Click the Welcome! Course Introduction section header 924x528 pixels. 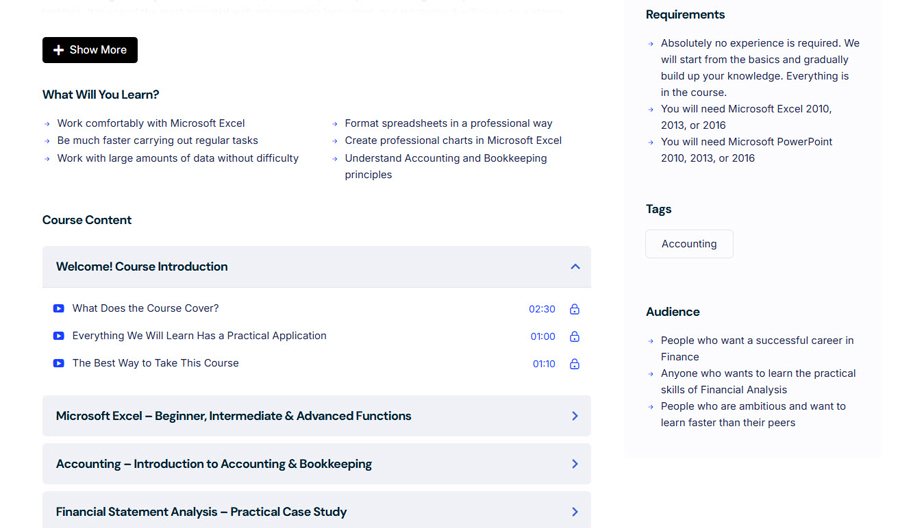pos(142,267)
